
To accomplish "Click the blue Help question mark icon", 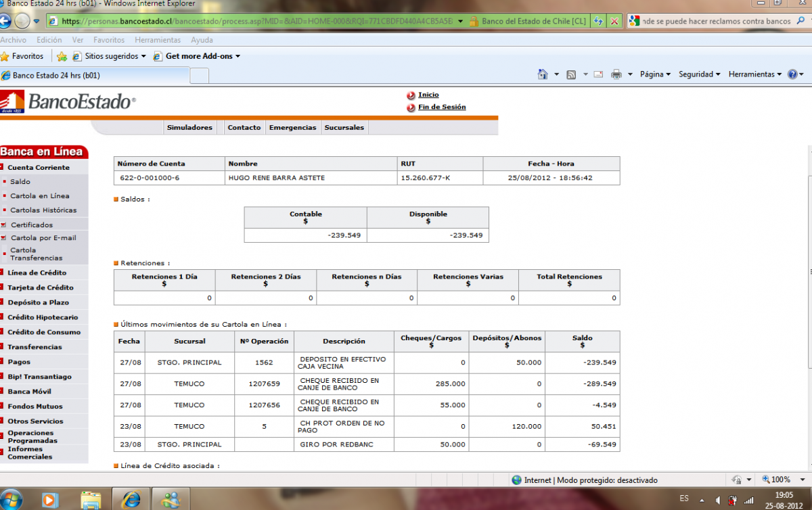I will (x=792, y=74).
